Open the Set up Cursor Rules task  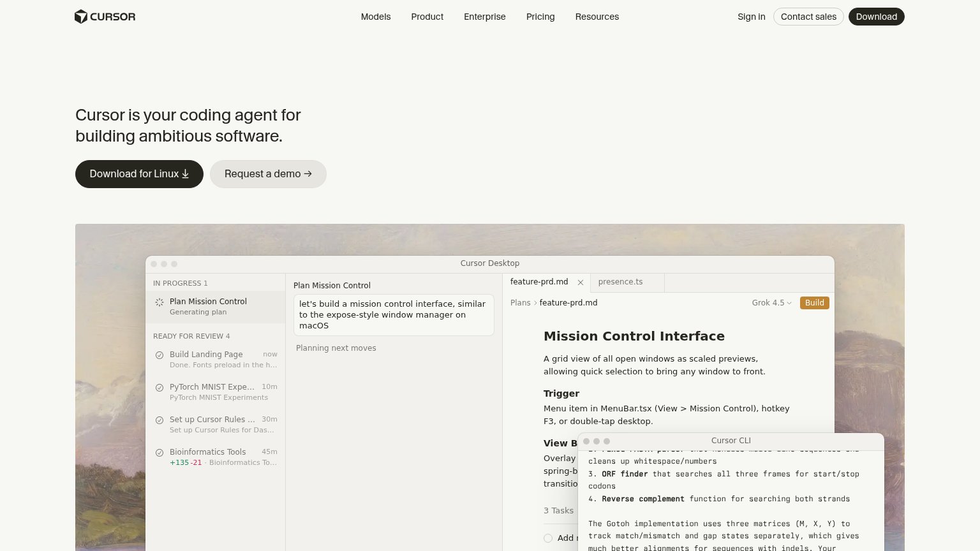[216, 425]
